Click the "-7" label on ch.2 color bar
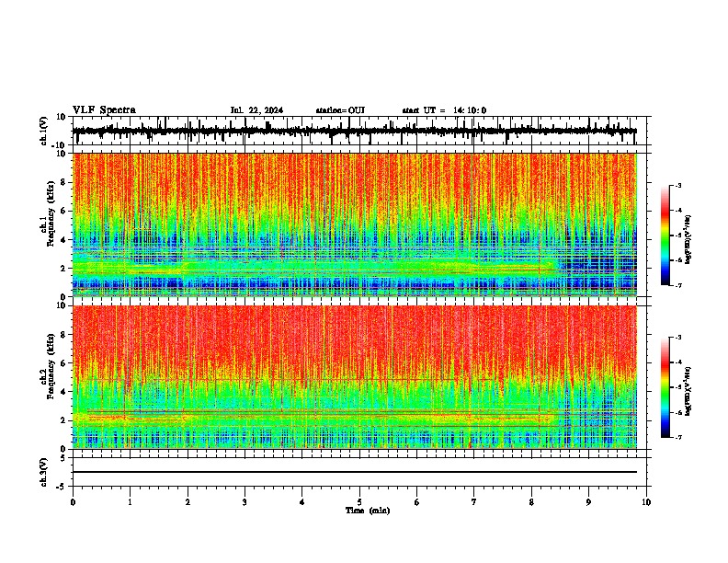This screenshot has height=563, width=728. tap(678, 437)
